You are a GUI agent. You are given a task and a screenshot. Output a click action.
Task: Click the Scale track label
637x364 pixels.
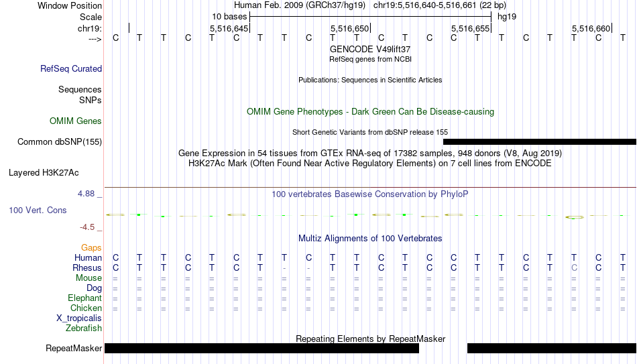click(91, 17)
